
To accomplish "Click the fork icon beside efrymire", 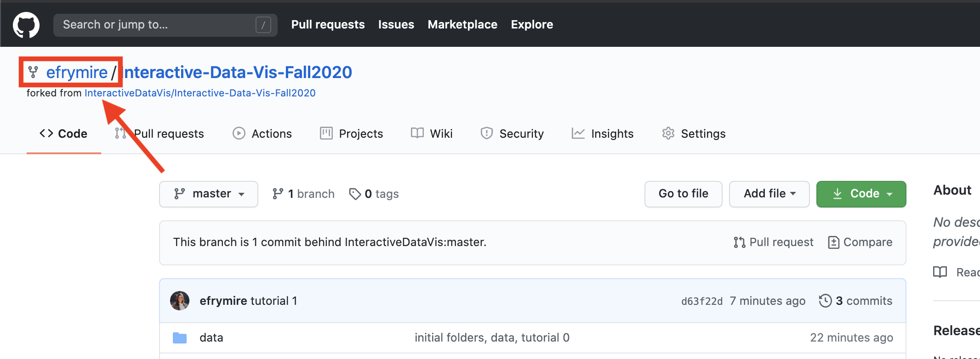I will [x=33, y=72].
